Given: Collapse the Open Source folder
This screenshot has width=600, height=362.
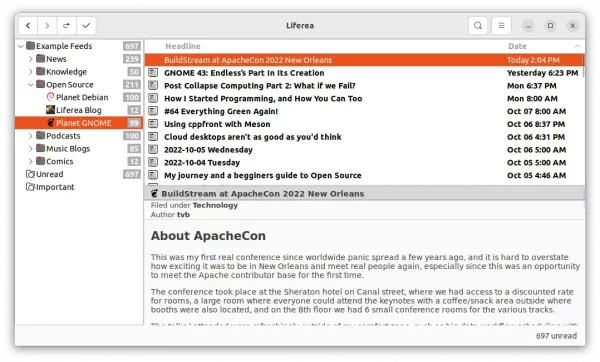Looking at the screenshot, I should click(31, 85).
